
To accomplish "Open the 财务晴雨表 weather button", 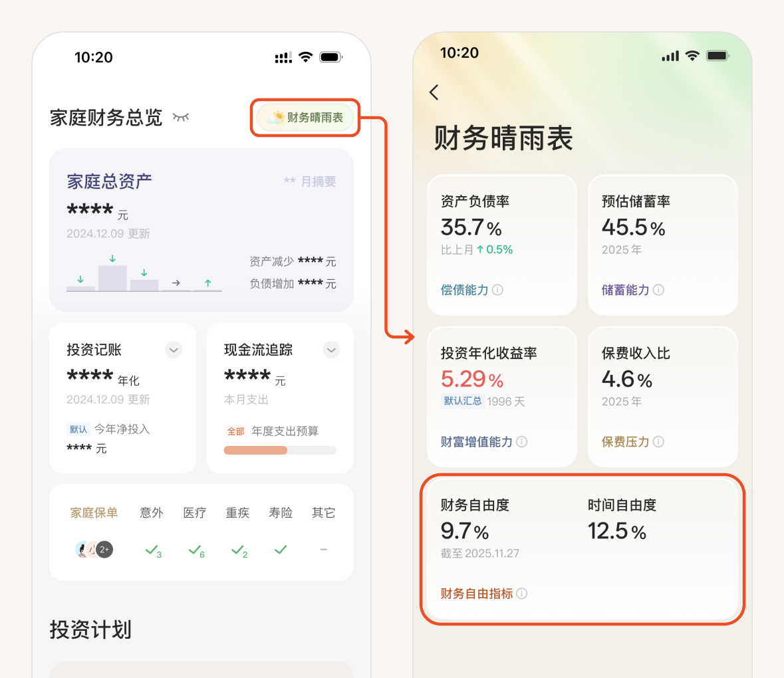I will (x=305, y=118).
